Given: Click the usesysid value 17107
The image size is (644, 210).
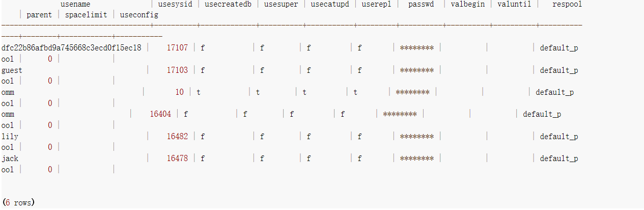Looking at the screenshot, I should click(177, 48).
